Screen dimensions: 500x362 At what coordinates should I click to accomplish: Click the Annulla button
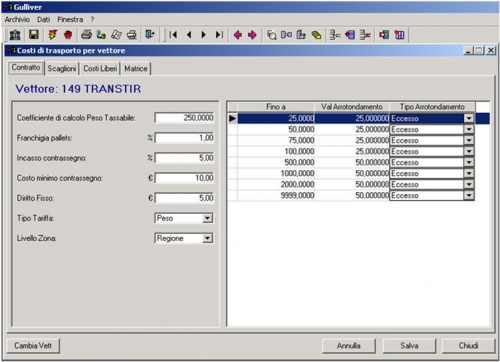pyautogui.click(x=349, y=346)
